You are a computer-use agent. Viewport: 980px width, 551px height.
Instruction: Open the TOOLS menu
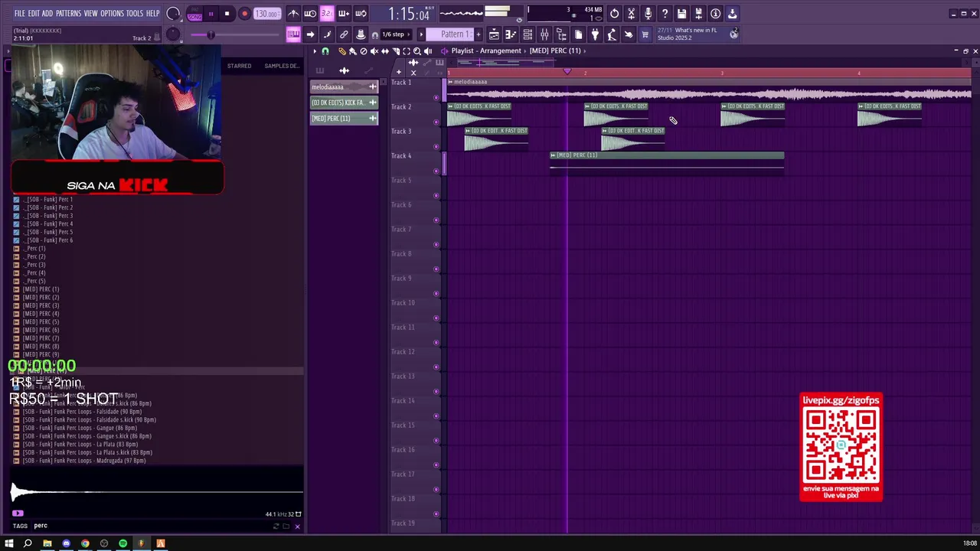point(135,14)
